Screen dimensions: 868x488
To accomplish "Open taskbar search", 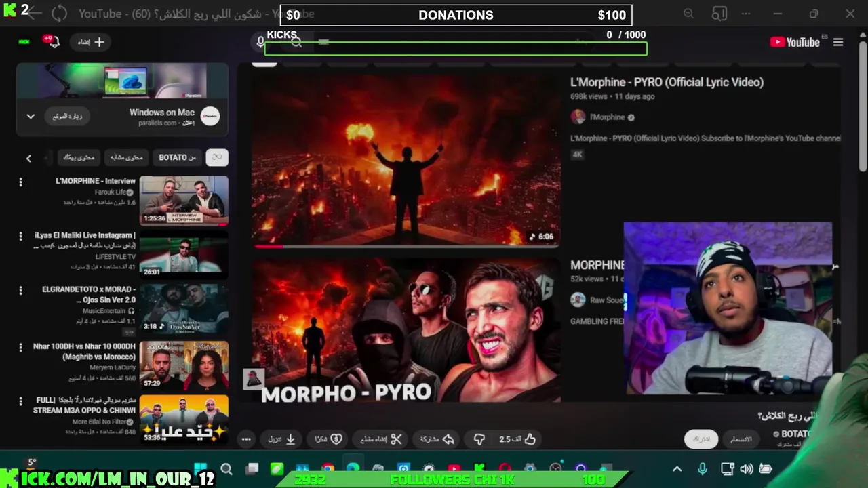I will [x=226, y=469].
